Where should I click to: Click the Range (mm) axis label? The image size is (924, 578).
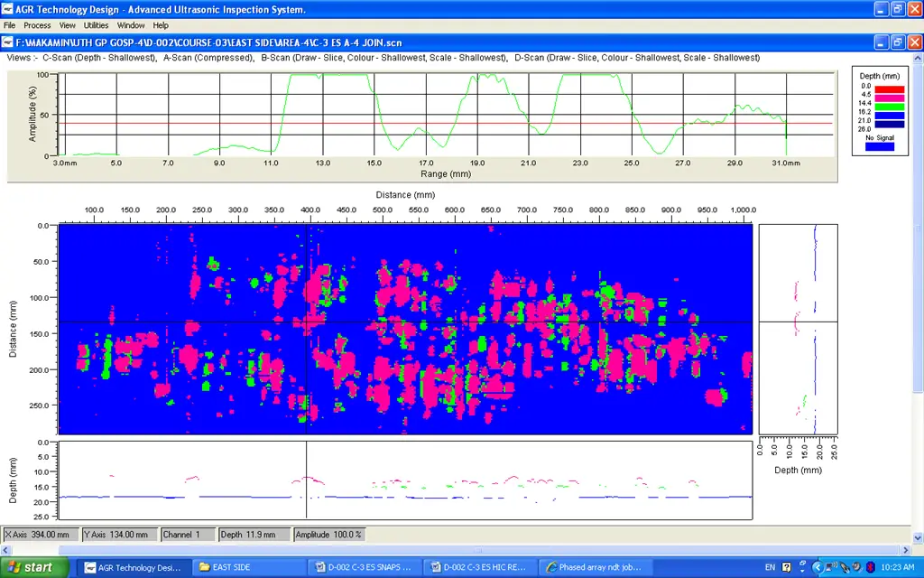point(446,174)
